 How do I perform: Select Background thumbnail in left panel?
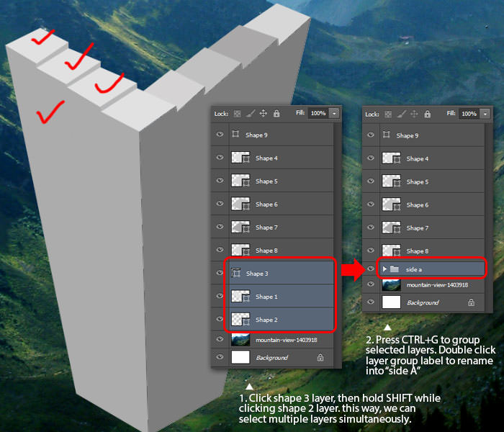[x=240, y=357]
